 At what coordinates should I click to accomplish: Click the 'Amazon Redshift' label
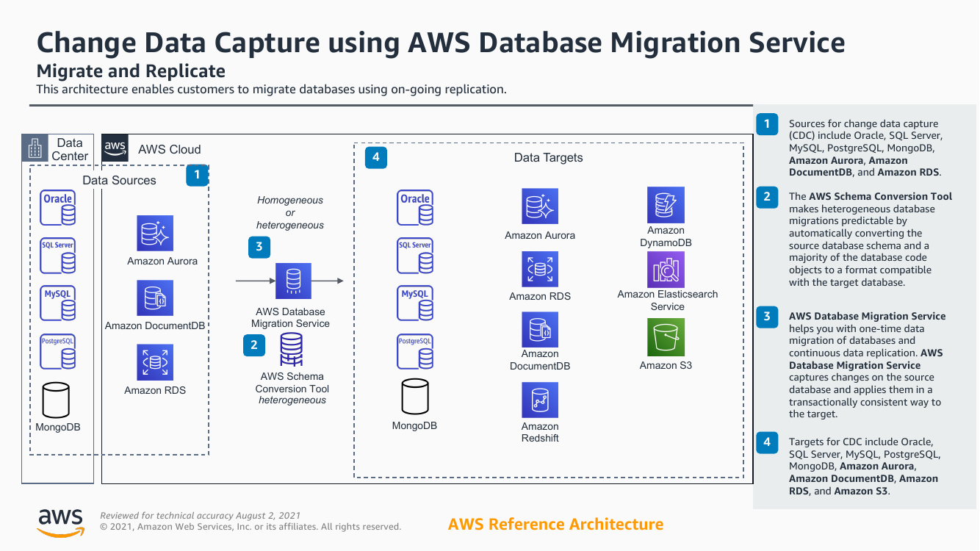point(540,432)
